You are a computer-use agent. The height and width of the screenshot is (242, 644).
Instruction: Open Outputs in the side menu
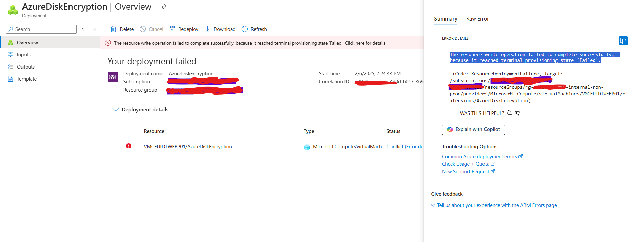[x=50, y=67]
